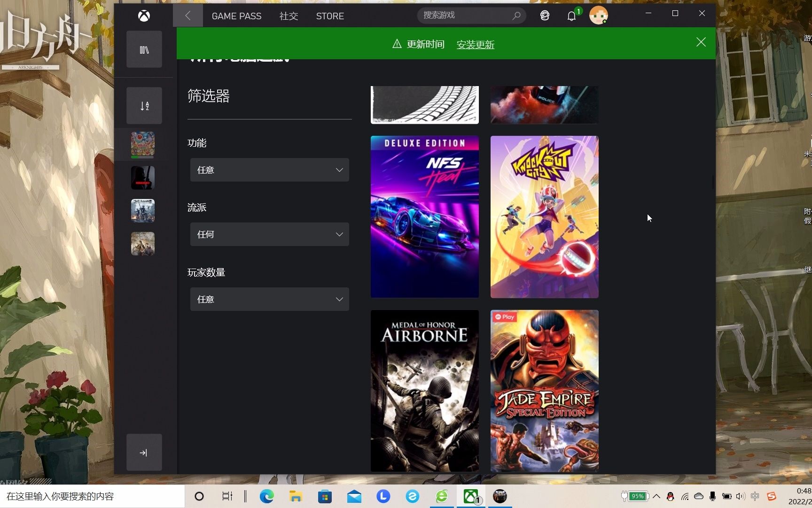Viewport: 812px width, 508px height.
Task: Select the first colorful game in sidebar
Action: tap(143, 144)
